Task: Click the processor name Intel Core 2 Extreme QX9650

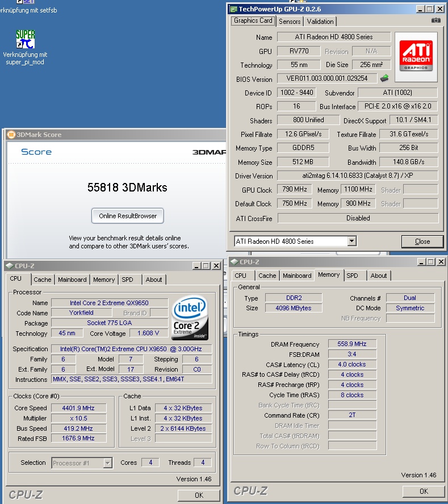Action: (x=109, y=303)
